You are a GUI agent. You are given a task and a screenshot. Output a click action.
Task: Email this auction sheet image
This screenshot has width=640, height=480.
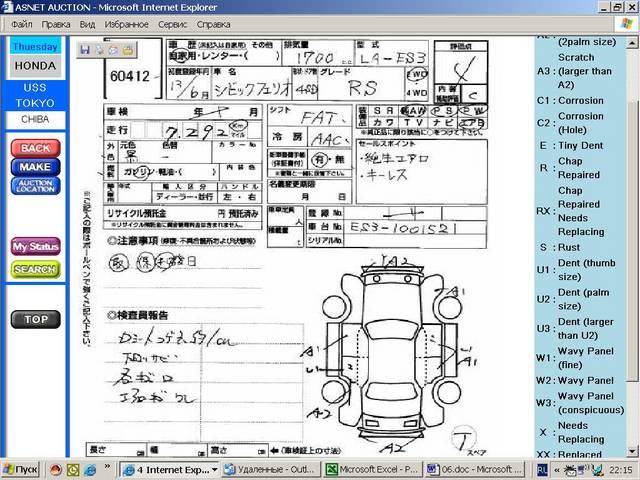pos(113,50)
